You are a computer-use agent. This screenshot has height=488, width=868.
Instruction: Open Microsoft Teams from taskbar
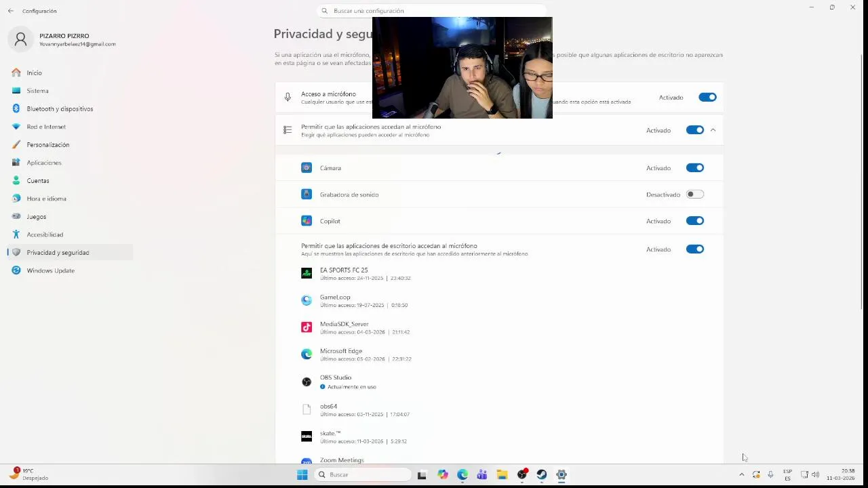coord(482,475)
